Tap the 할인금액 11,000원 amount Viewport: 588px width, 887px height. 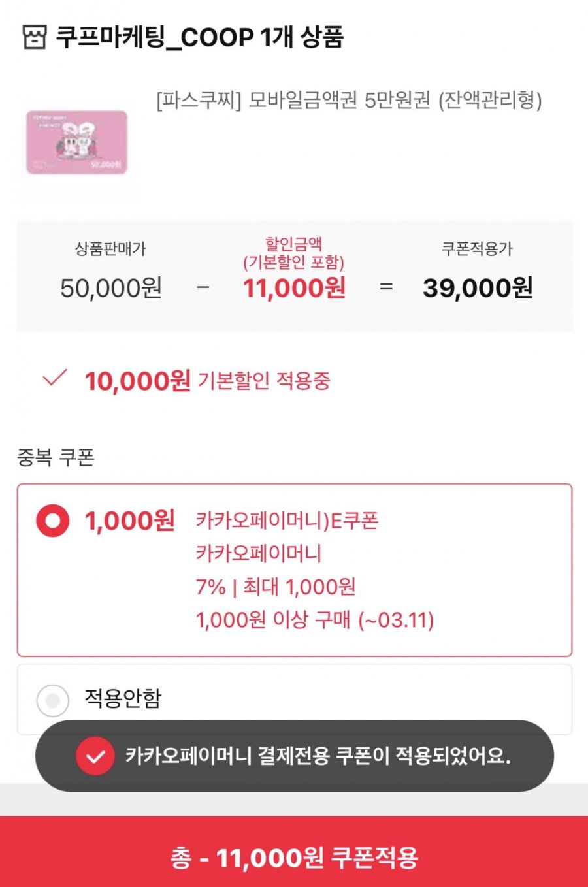[294, 287]
